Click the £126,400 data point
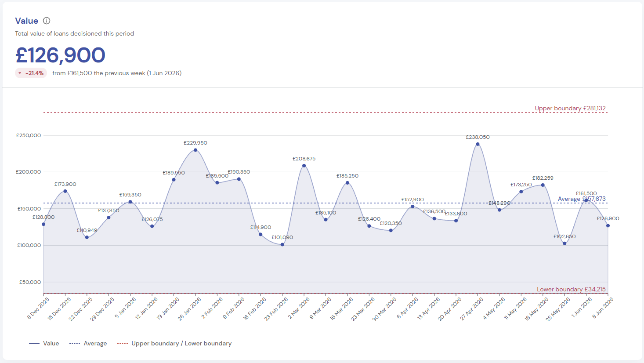 coord(369,226)
